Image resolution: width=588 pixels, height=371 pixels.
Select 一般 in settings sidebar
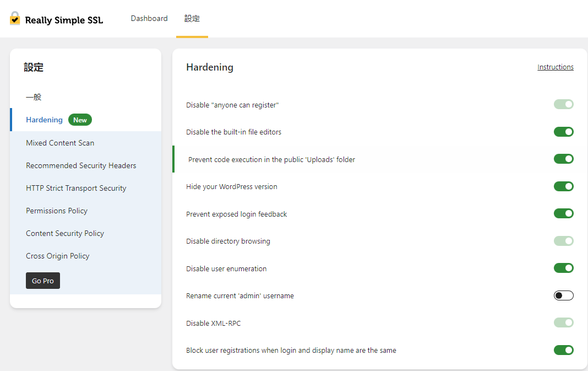pos(34,98)
